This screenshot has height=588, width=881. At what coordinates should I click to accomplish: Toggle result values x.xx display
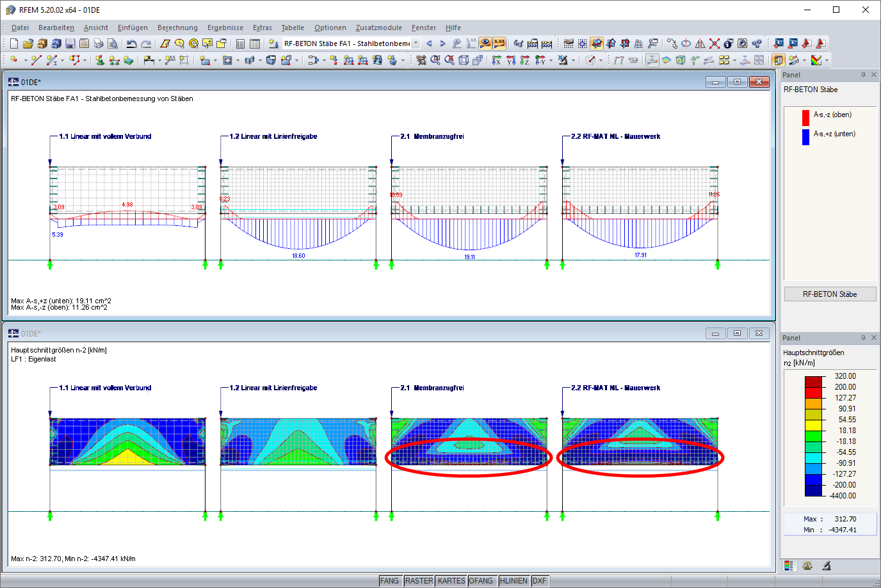(499, 44)
